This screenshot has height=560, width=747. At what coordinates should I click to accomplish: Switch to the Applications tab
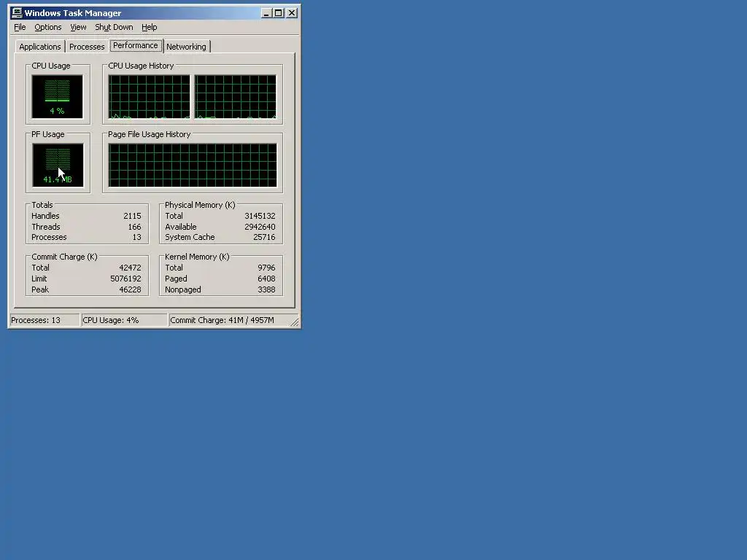tap(40, 47)
